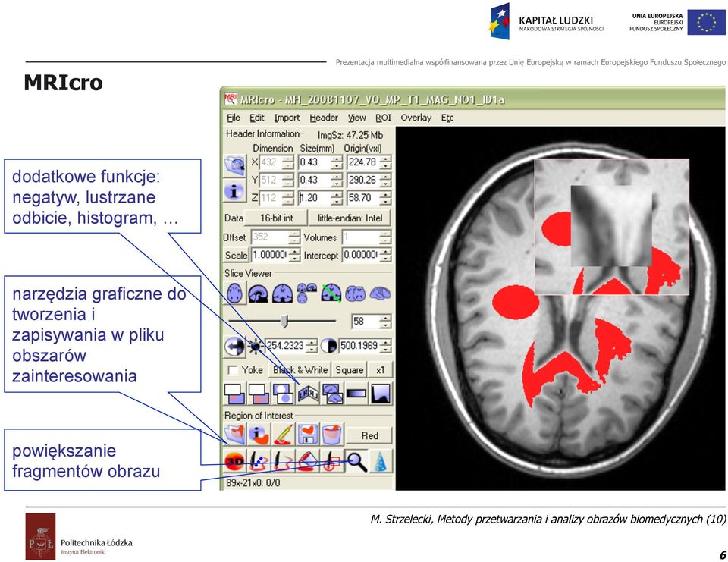Click the grayscale color bar icon
Screen dimensions: 728x562
click(x=356, y=394)
